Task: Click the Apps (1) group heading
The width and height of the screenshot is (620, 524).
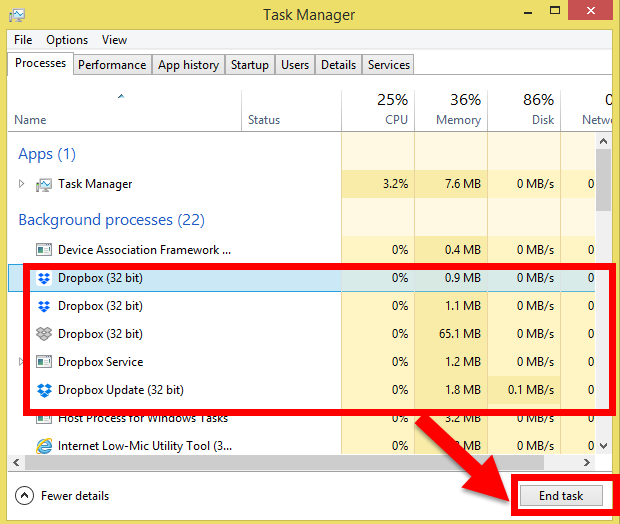Action: pyautogui.click(x=47, y=154)
